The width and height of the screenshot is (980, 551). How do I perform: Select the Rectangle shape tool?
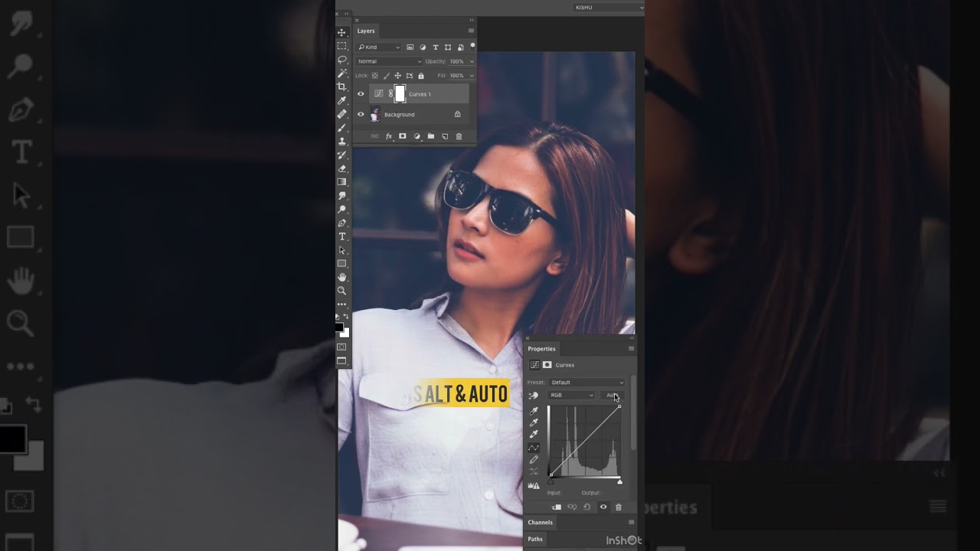point(342,263)
